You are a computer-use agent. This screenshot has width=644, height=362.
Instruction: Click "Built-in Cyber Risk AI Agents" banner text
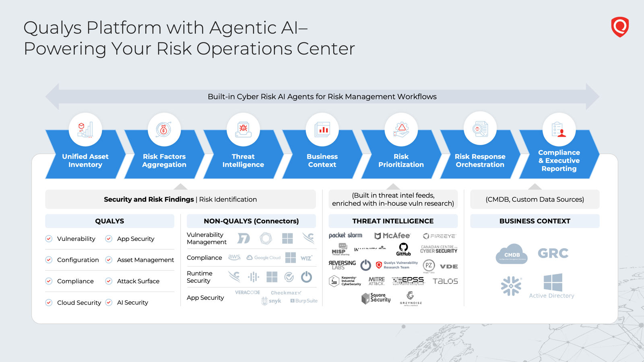322,97
